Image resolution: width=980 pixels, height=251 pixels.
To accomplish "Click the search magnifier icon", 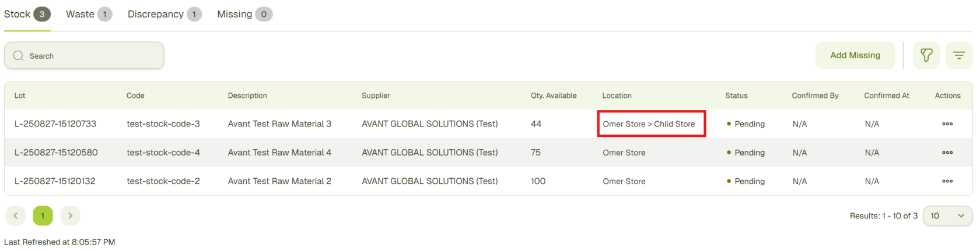I will click(x=19, y=56).
